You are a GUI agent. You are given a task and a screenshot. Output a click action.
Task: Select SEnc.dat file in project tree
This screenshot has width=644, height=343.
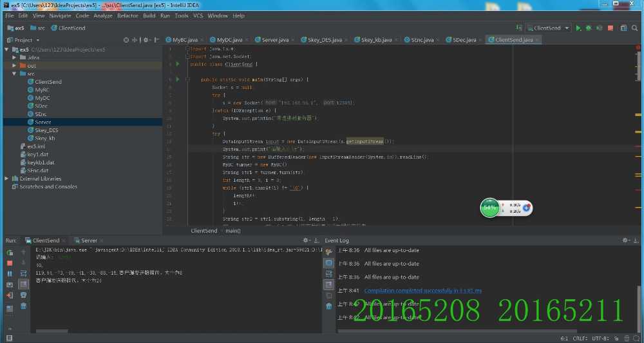38,170
